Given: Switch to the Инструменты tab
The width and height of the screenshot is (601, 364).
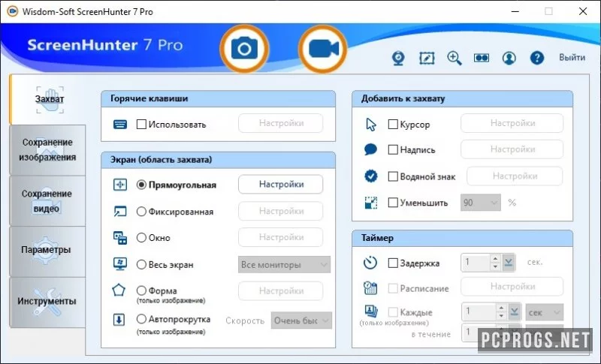Looking at the screenshot, I should pyautogui.click(x=47, y=302).
